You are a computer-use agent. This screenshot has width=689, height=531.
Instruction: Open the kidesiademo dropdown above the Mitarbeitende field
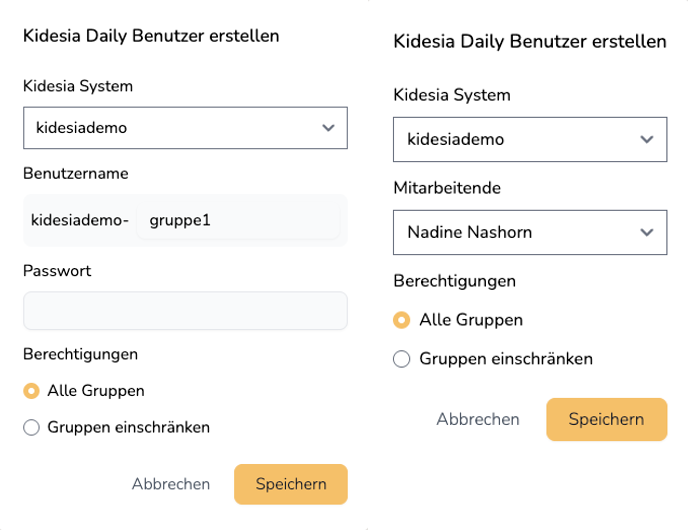pos(529,140)
